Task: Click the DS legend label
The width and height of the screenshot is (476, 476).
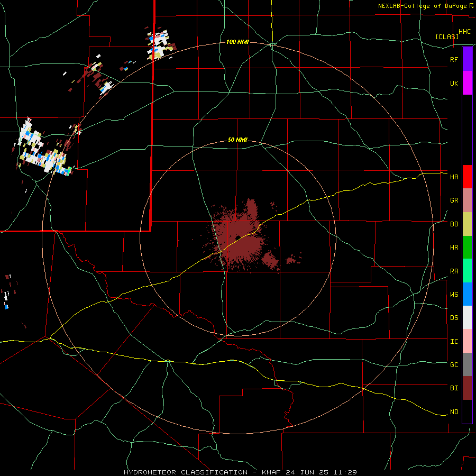Action: (454, 318)
